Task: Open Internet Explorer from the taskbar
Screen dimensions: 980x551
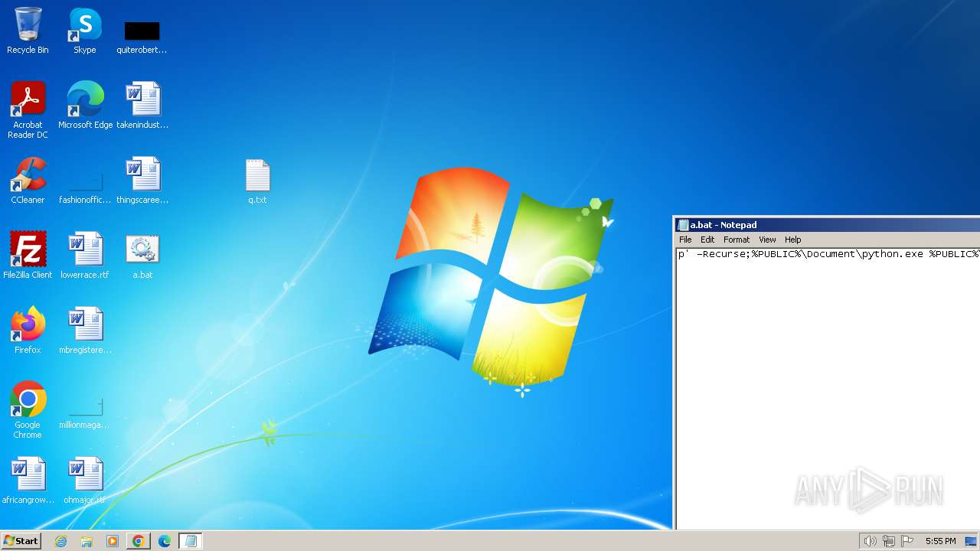Action: pyautogui.click(x=60, y=541)
